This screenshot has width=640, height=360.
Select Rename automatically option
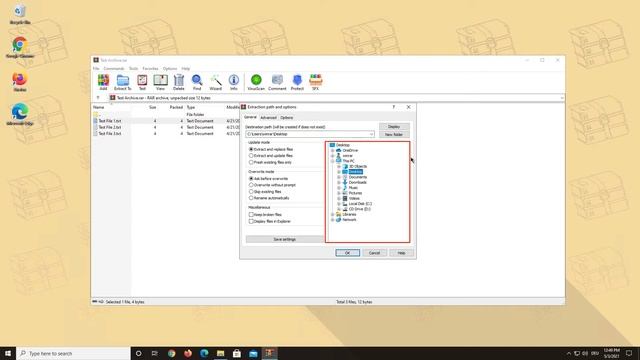click(269, 198)
